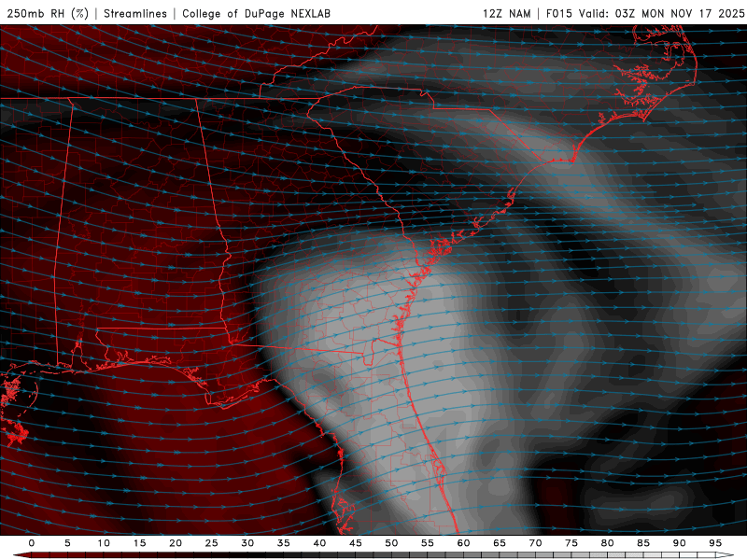Click the colorbar label "20"
This screenshot has width=747, height=560.
176,543
